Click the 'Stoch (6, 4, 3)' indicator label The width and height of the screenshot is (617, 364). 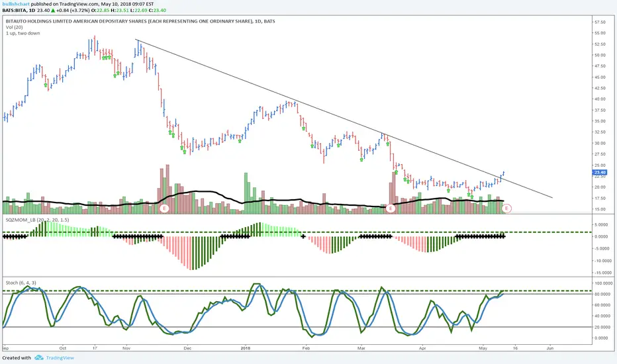pos(21,283)
